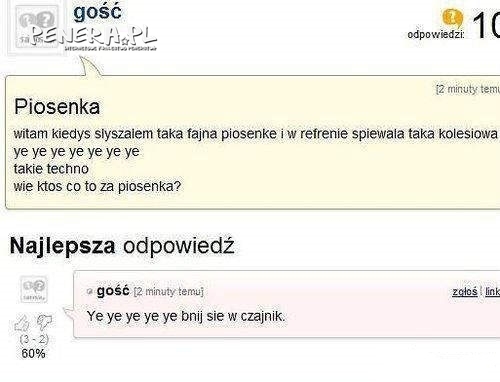Click the small status icon before answer's gość
Image resolution: width=500 pixels, height=382 pixels.
coord(89,292)
